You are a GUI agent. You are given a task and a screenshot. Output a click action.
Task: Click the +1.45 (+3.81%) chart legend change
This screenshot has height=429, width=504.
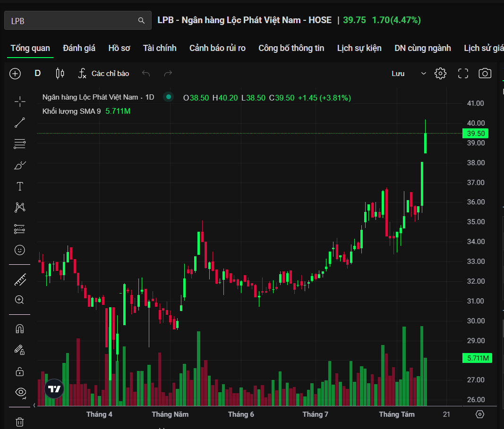coord(325,98)
